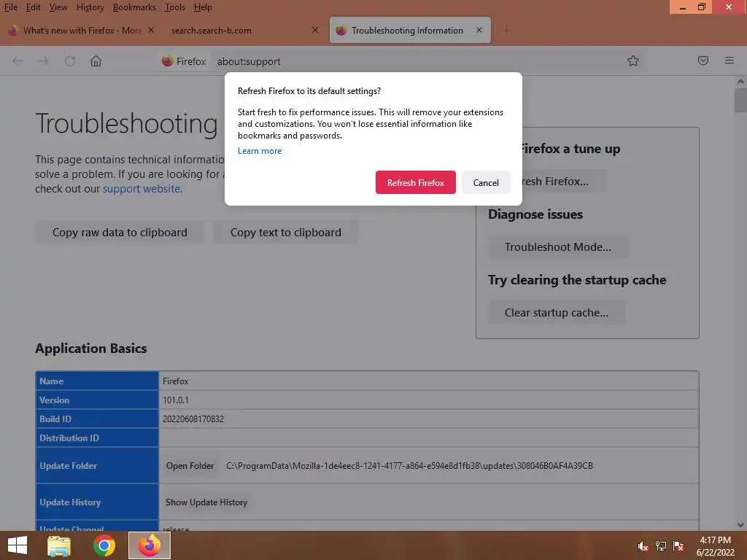Viewport: 747px width, 560px height.
Task: Click Copy text to clipboard
Action: (286, 233)
